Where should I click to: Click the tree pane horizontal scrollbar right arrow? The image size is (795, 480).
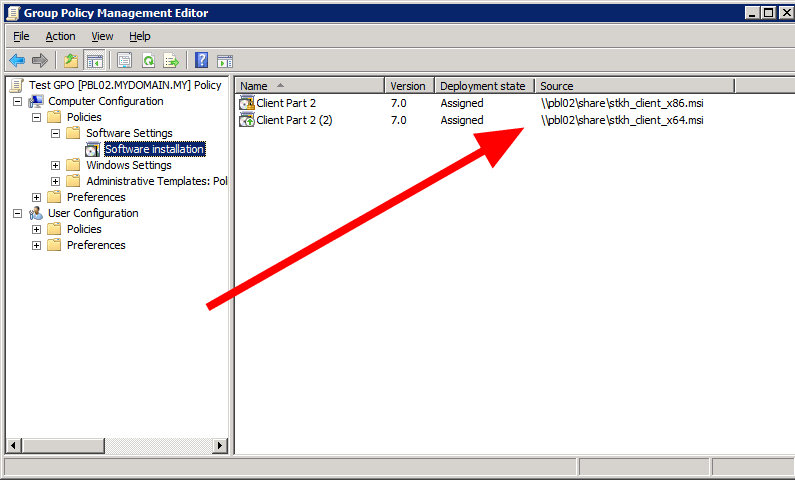[223, 445]
